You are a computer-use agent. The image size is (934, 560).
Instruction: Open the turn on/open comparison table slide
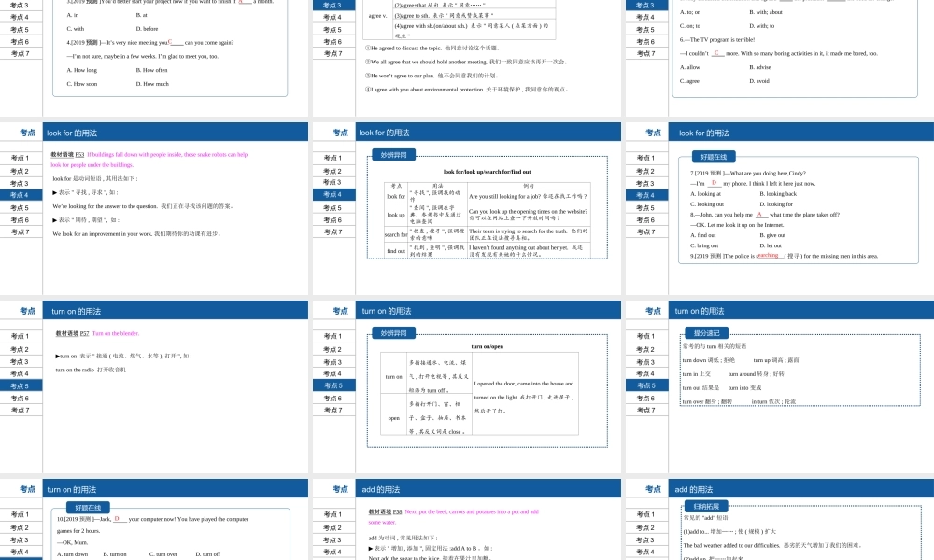pyautogui.click(x=467, y=386)
